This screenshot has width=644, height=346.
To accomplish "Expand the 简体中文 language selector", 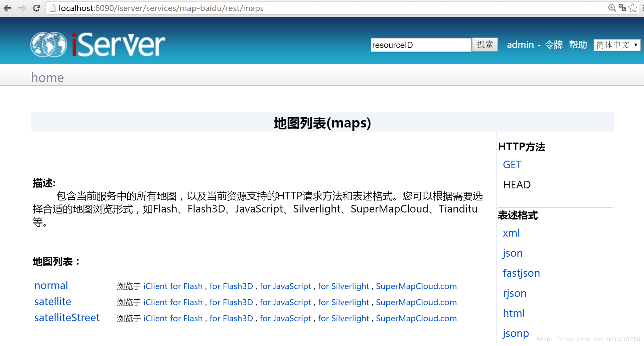I will coord(617,45).
